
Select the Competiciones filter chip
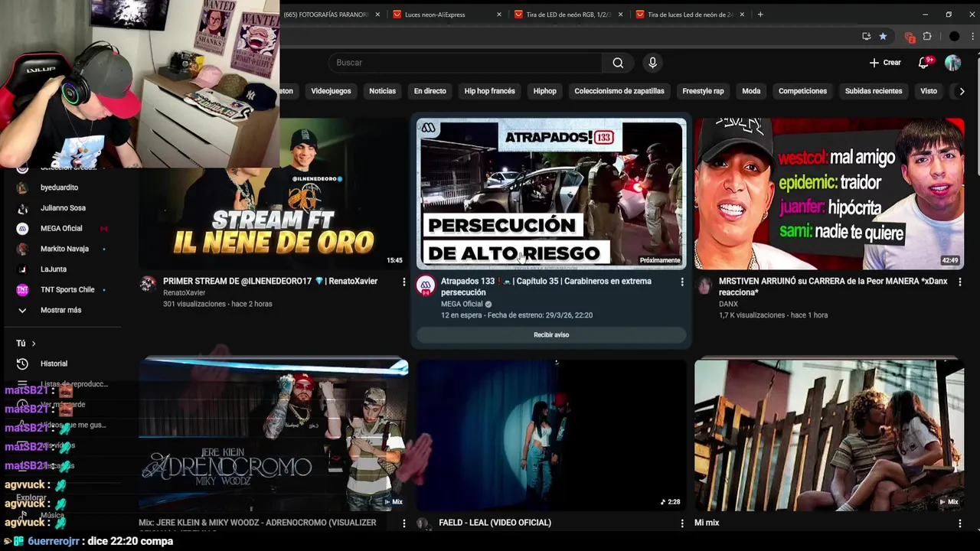(802, 91)
